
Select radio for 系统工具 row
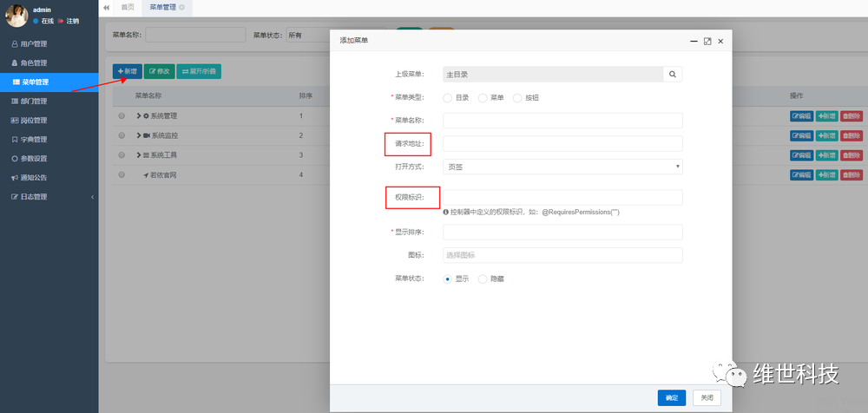coord(122,155)
